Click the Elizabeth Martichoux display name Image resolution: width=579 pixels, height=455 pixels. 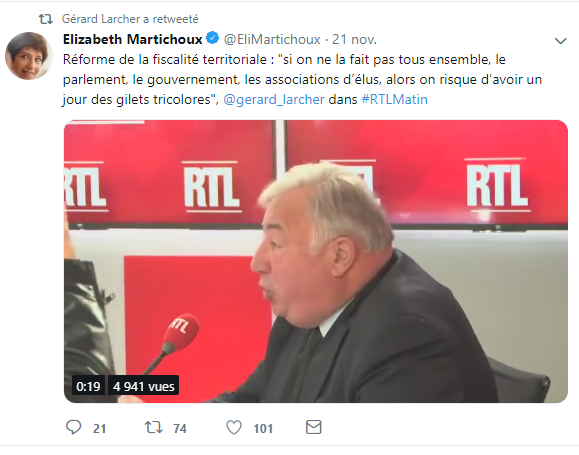pos(133,39)
